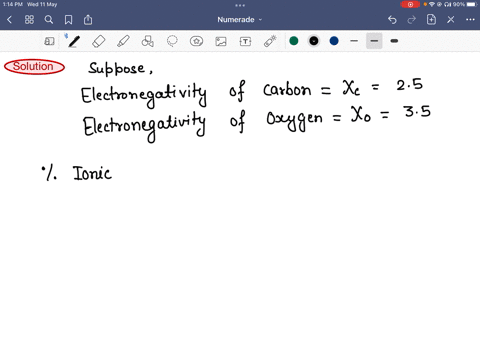Select the Text box tool

pyautogui.click(x=245, y=41)
